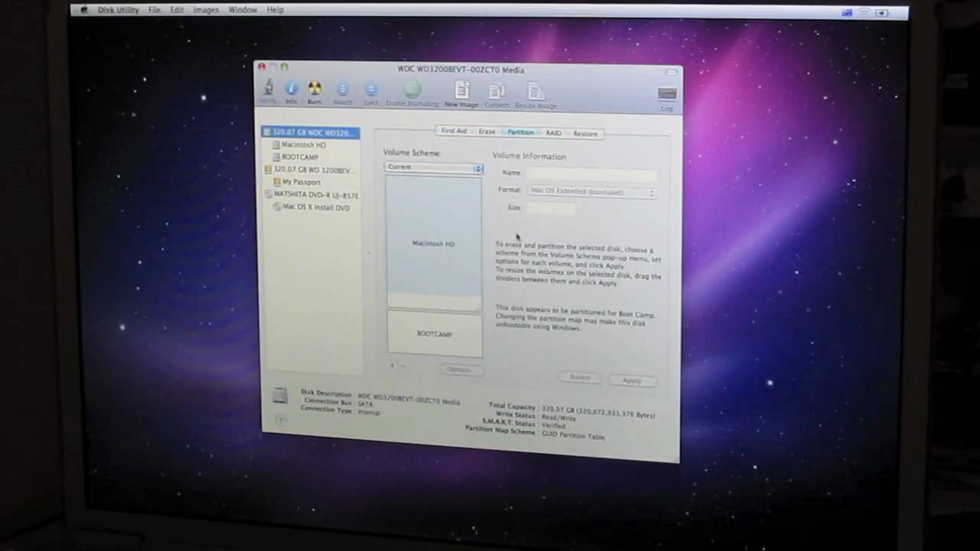Select the Macintosh HD partition block

click(x=434, y=243)
